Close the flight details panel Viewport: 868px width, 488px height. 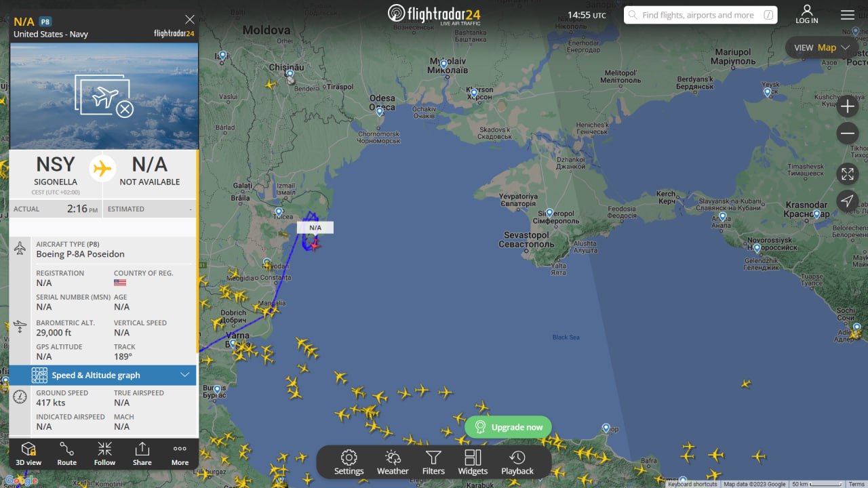coord(190,20)
